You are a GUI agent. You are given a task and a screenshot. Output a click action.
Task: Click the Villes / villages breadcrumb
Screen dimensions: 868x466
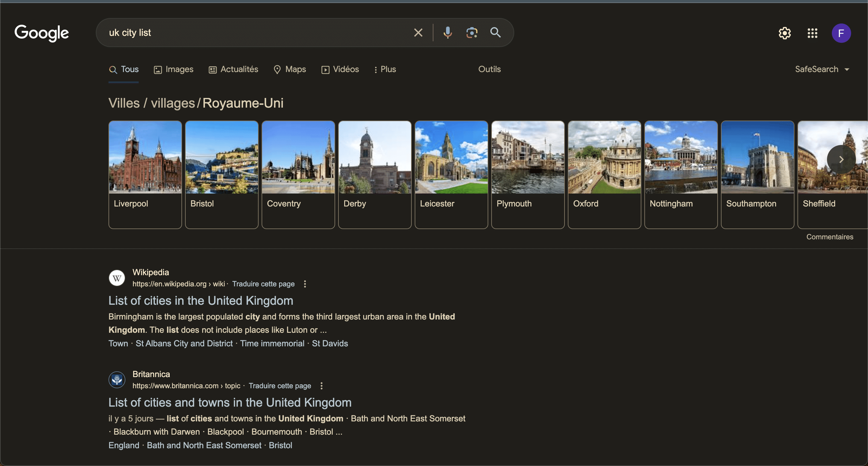coord(152,103)
